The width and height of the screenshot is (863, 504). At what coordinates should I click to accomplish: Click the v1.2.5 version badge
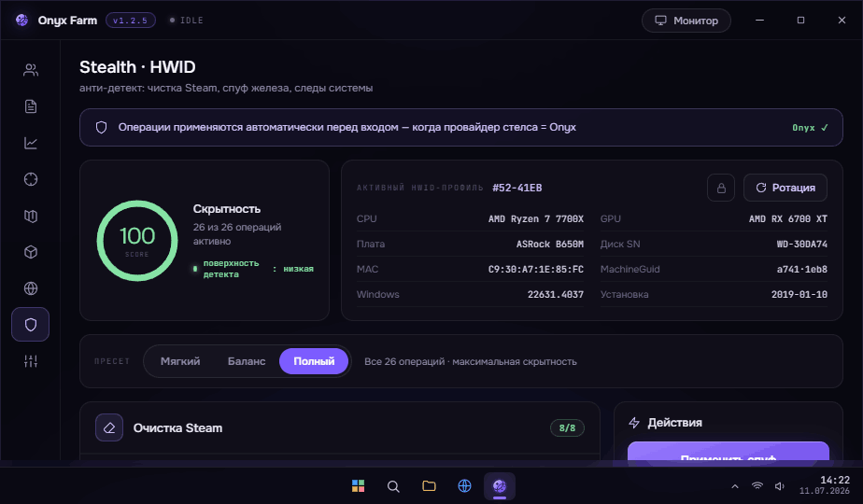tap(131, 21)
